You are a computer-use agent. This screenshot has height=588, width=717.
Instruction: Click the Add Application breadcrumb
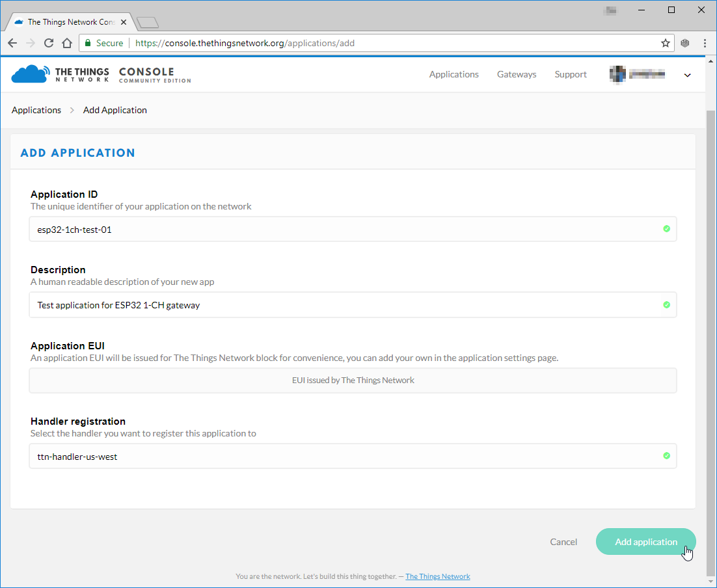pos(115,110)
